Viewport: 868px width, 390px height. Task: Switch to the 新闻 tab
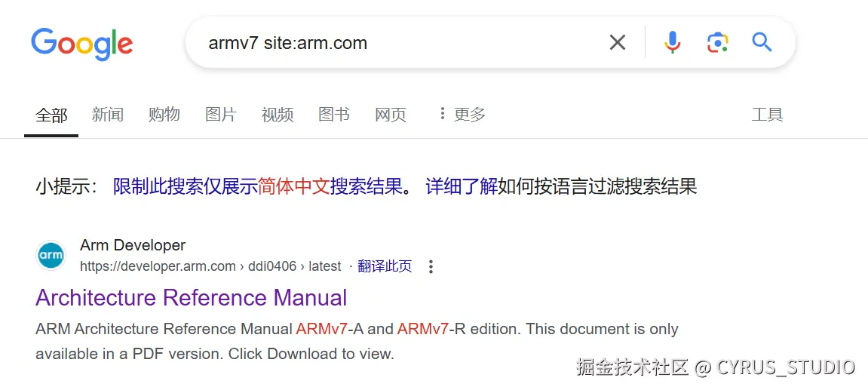tap(107, 115)
